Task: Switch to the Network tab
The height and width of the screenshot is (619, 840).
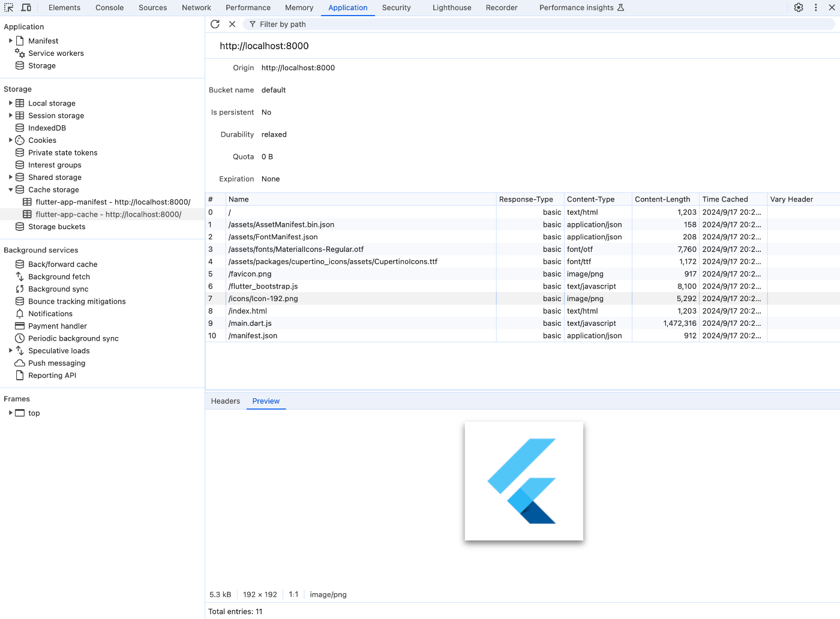Action: 197,8
